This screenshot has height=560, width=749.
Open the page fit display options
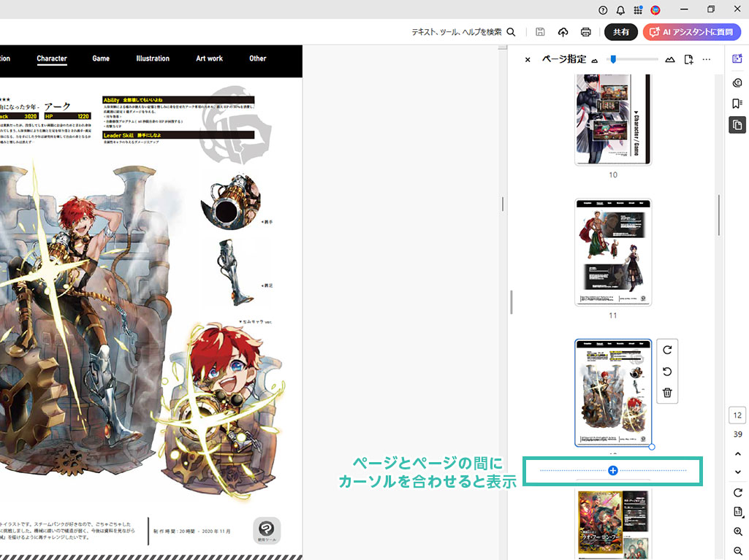(737, 512)
